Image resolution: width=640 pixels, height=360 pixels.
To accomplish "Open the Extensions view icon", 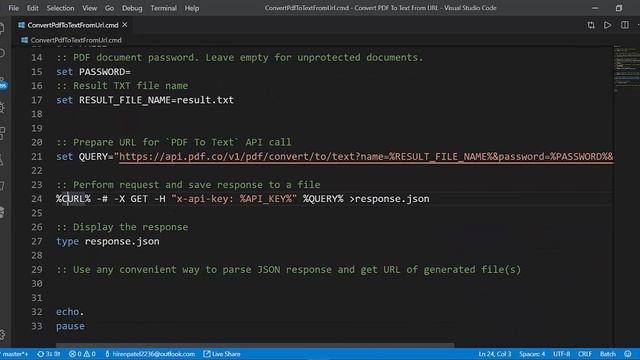I will tap(2, 133).
